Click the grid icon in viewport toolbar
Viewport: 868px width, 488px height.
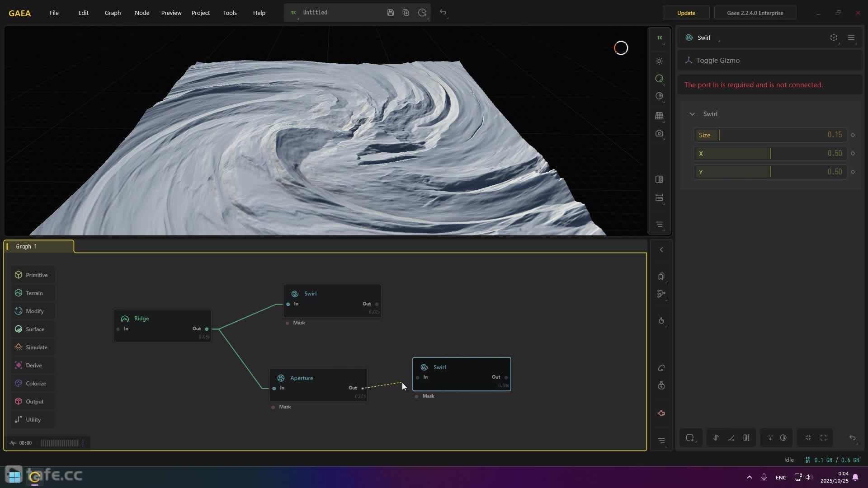click(x=659, y=116)
